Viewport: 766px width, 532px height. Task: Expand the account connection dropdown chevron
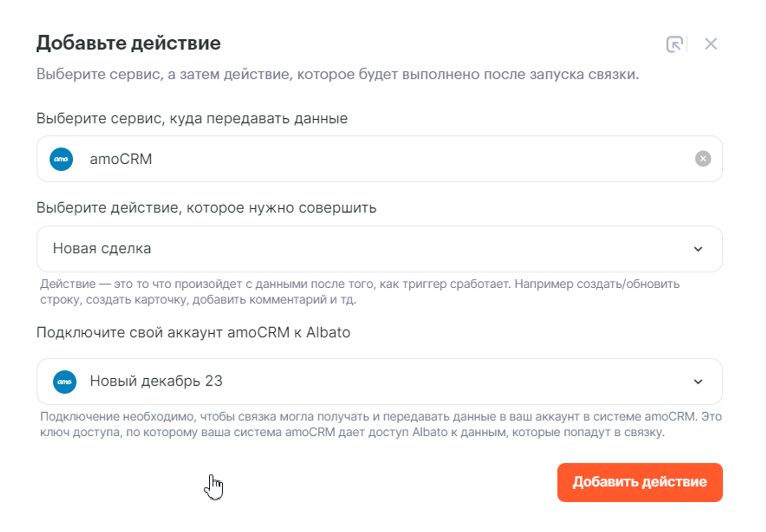[698, 382]
